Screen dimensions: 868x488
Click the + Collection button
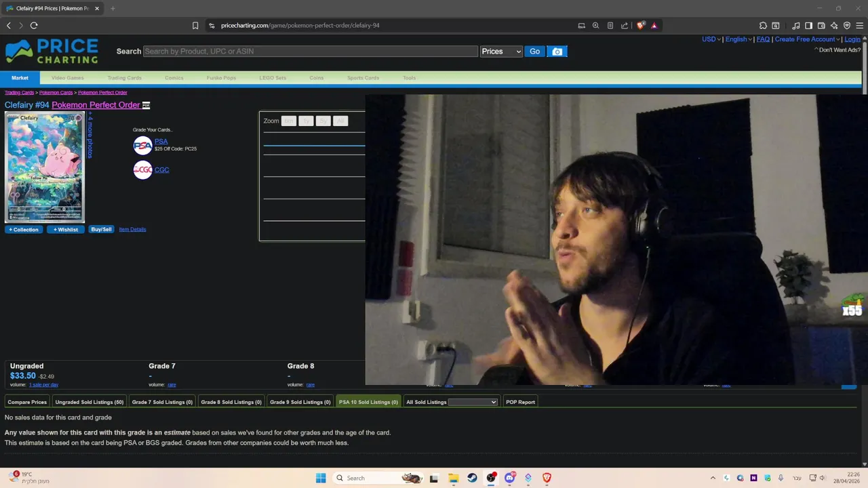point(24,230)
